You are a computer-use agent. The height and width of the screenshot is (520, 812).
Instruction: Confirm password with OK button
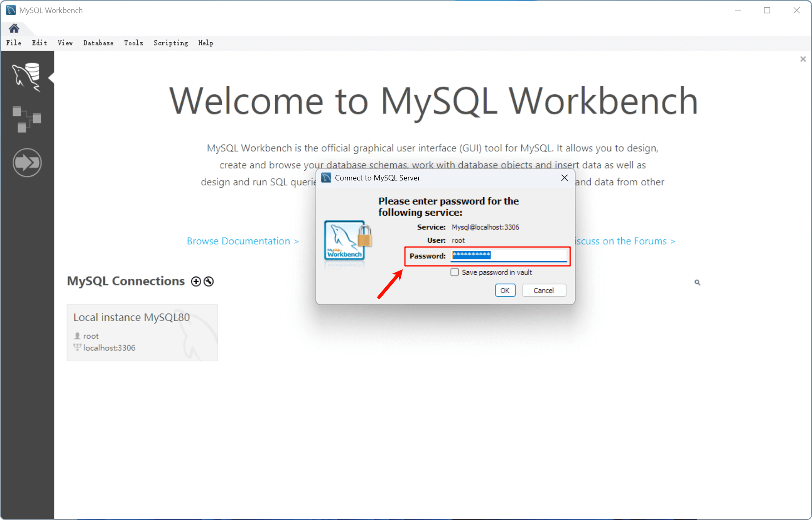click(505, 291)
